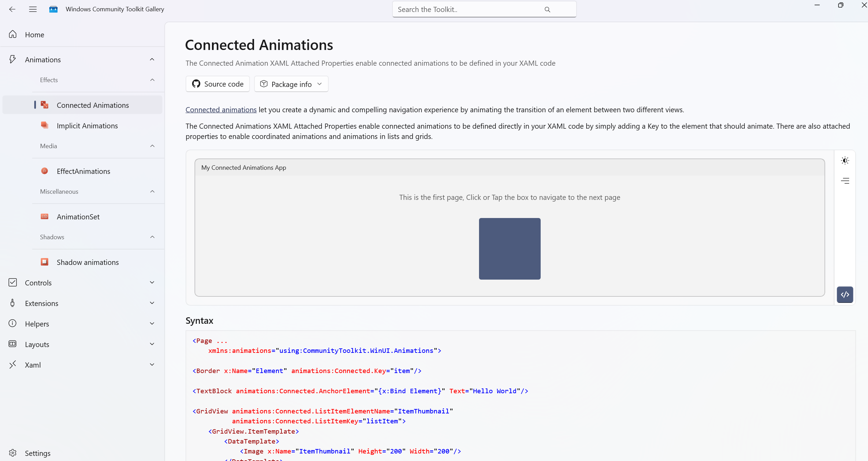Image resolution: width=868 pixels, height=461 pixels.
Task: Click the Settings gear icon
Action: click(x=13, y=453)
